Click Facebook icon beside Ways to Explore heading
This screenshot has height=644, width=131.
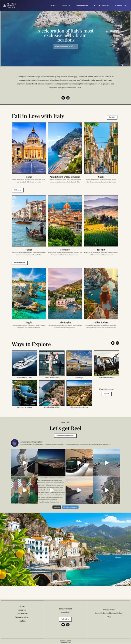(x=113, y=343)
